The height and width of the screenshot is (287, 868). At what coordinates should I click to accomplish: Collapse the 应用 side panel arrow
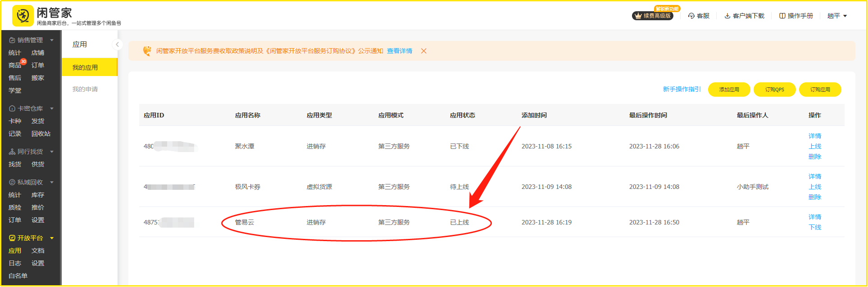pos(117,45)
